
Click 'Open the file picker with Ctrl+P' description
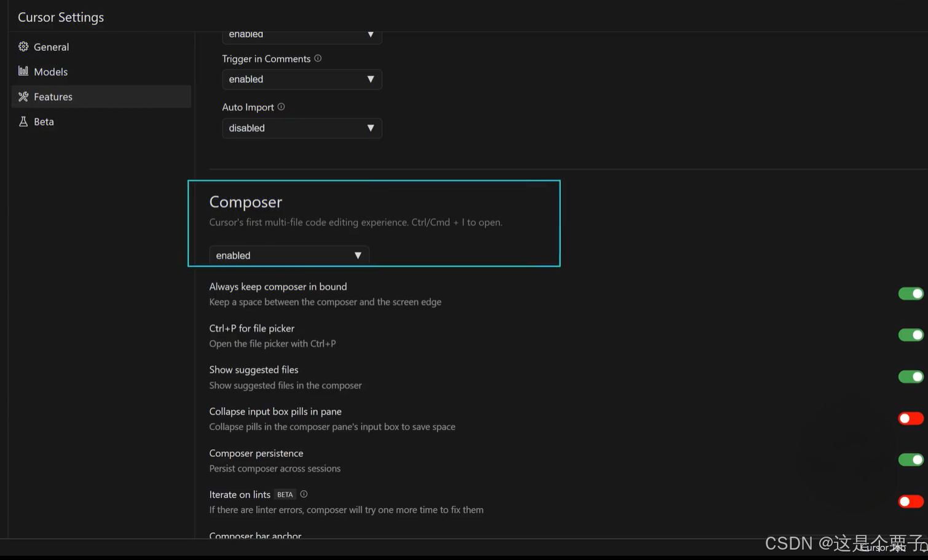(x=272, y=344)
